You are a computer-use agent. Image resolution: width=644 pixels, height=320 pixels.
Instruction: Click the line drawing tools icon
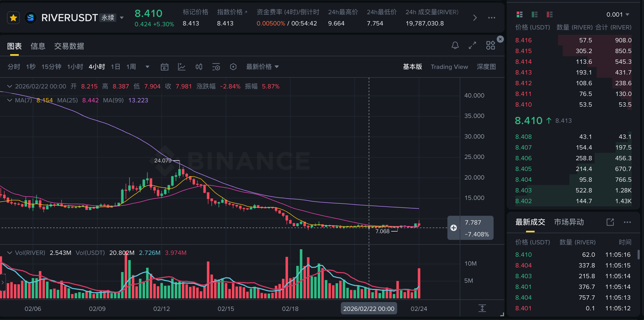182,67
